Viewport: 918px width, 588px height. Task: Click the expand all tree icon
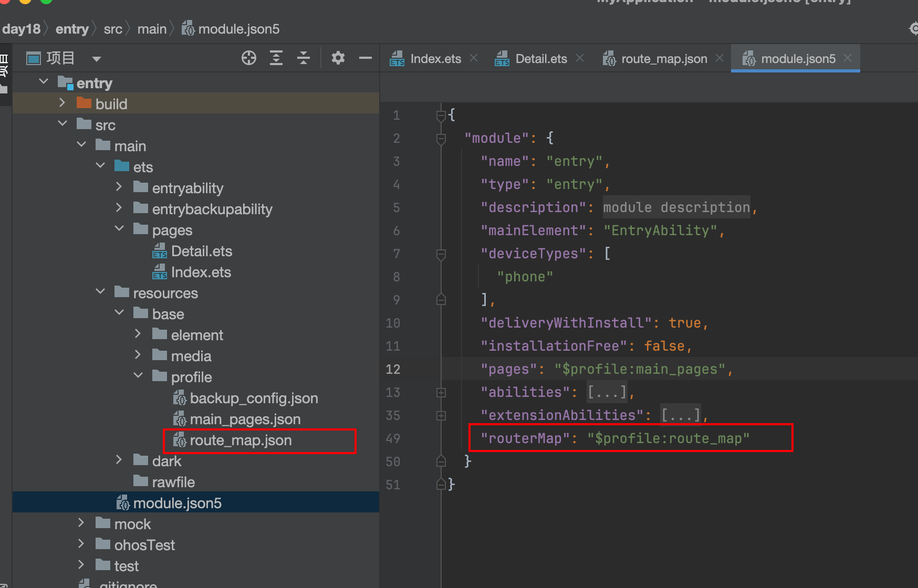pyautogui.click(x=276, y=58)
